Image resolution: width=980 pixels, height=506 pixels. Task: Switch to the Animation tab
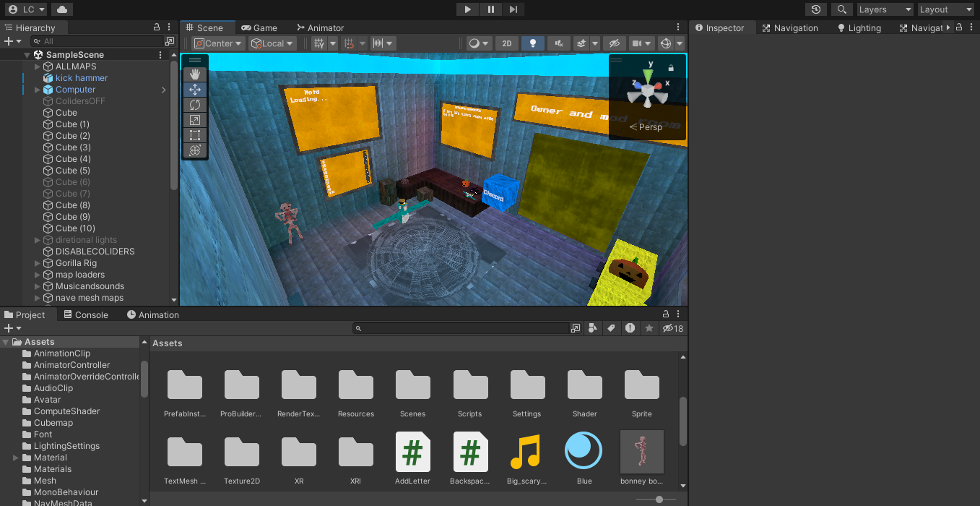tap(152, 315)
